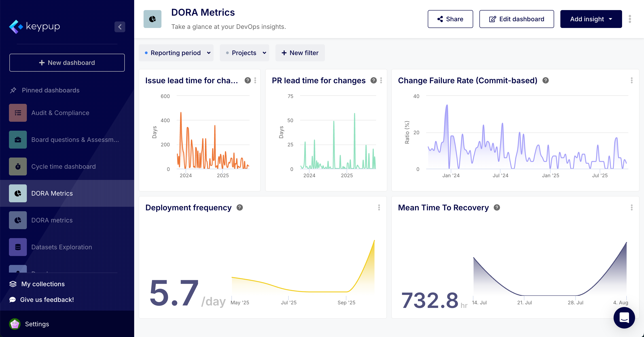Click Edit dashboard
The height and width of the screenshot is (337, 644).
click(x=517, y=19)
